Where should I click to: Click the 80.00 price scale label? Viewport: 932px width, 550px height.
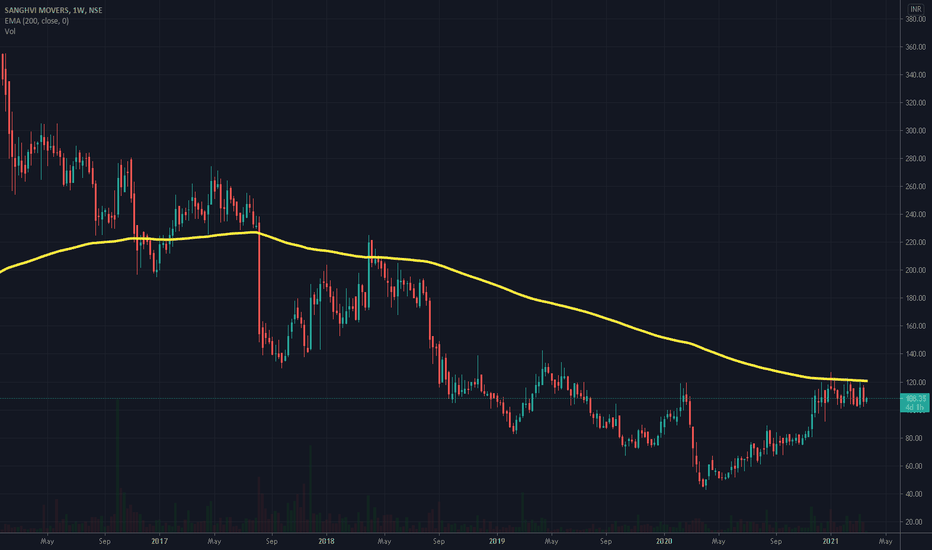coord(915,438)
